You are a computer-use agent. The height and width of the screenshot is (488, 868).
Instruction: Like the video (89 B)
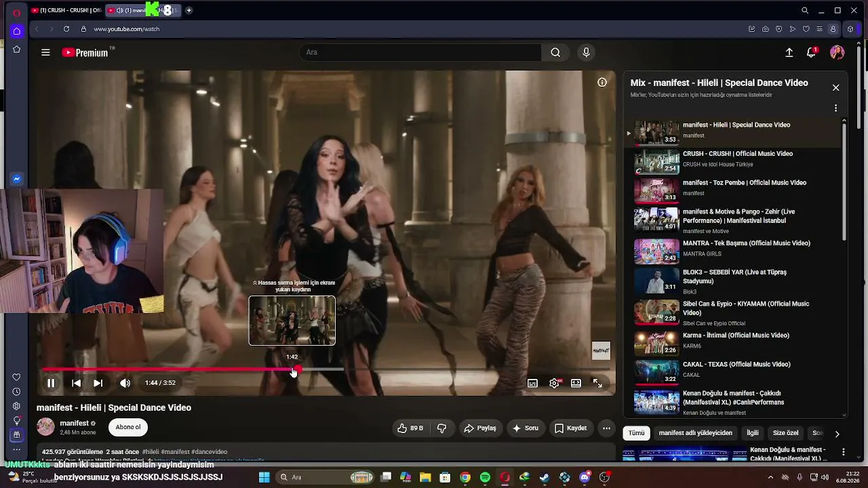[410, 428]
